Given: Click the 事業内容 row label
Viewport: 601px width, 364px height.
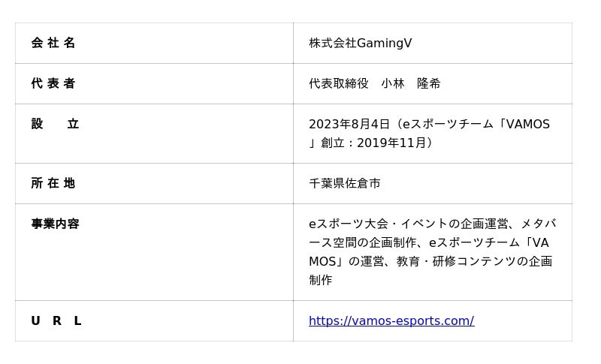Looking at the screenshot, I should pyautogui.click(x=55, y=224).
